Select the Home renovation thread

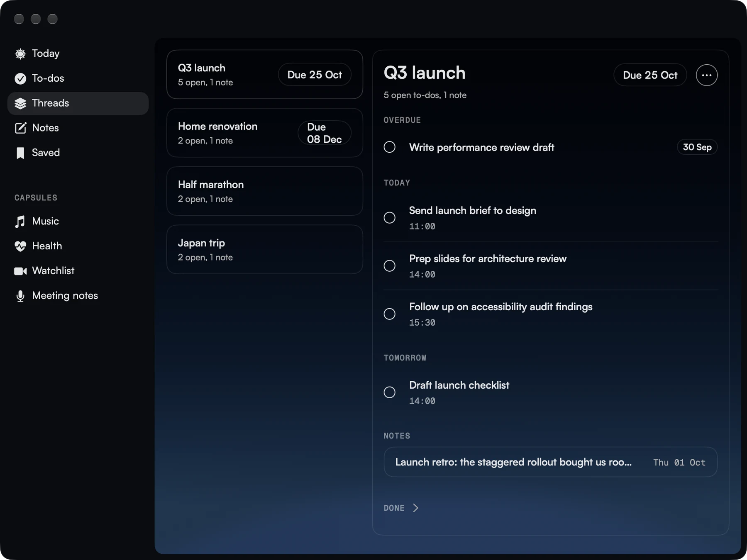(265, 133)
